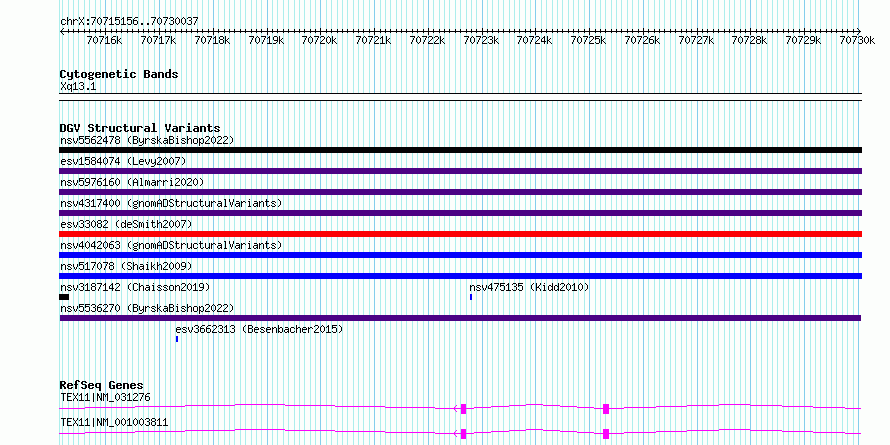The height and width of the screenshot is (445, 890).
Task: Click the TEX11|NM_001003811 gene label
Action: point(114,422)
